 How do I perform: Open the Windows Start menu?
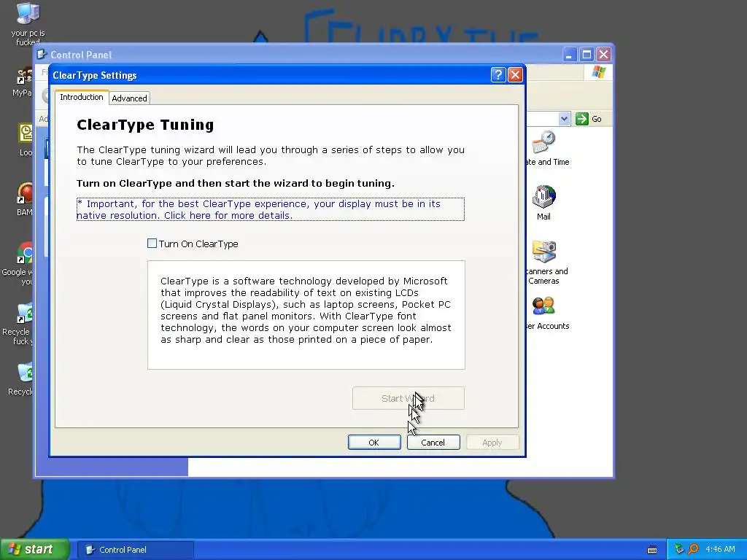point(34,549)
